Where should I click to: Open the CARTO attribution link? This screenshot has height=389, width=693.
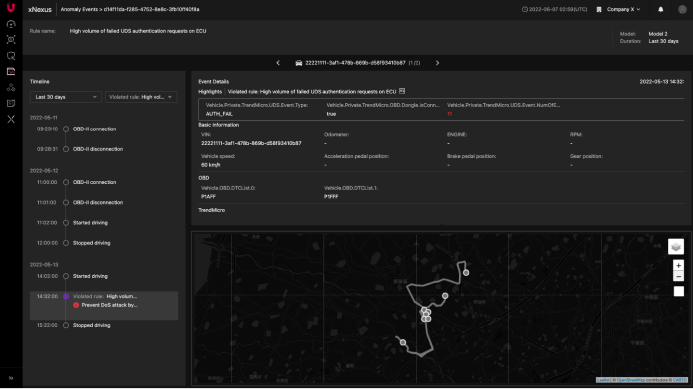[x=680, y=380]
